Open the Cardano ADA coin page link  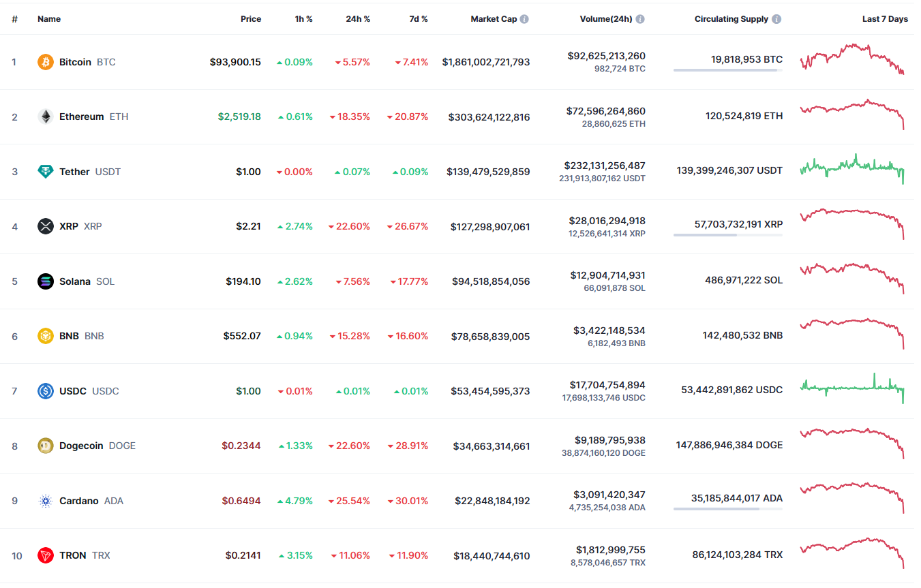point(91,501)
